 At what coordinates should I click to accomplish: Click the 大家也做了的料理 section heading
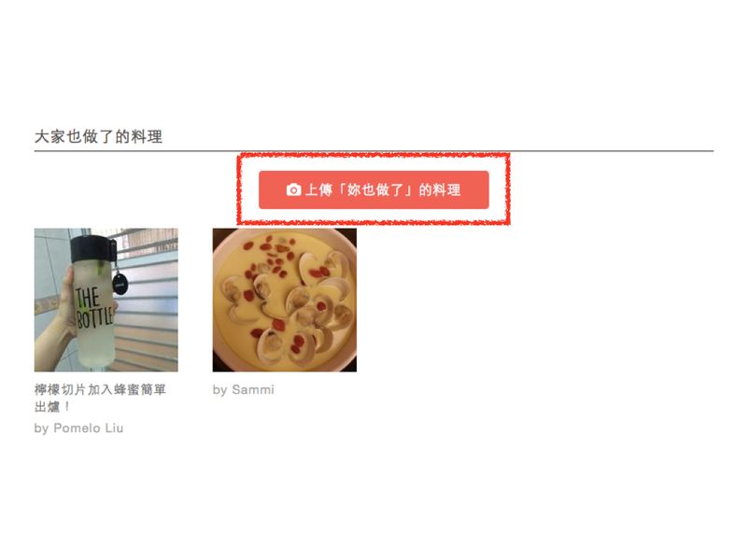[x=99, y=136]
